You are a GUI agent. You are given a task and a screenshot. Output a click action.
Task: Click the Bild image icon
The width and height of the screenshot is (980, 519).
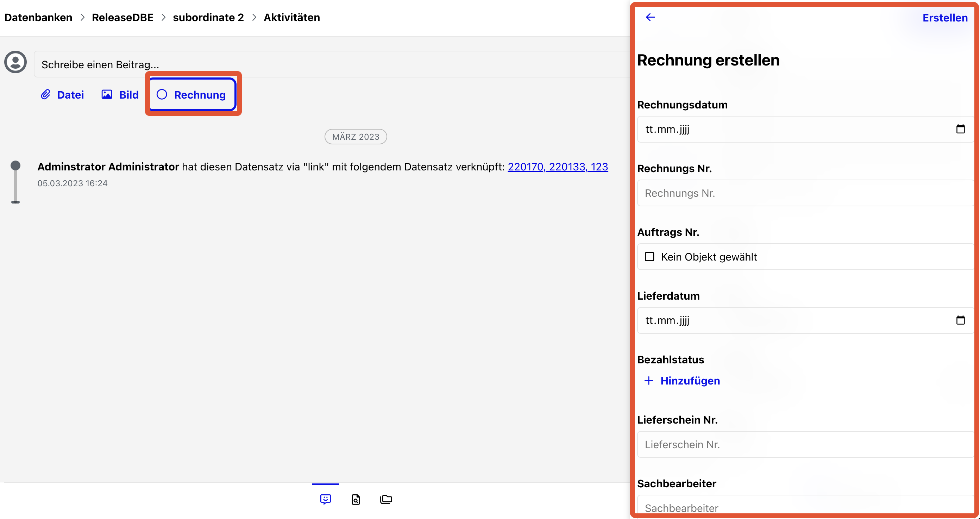point(107,94)
